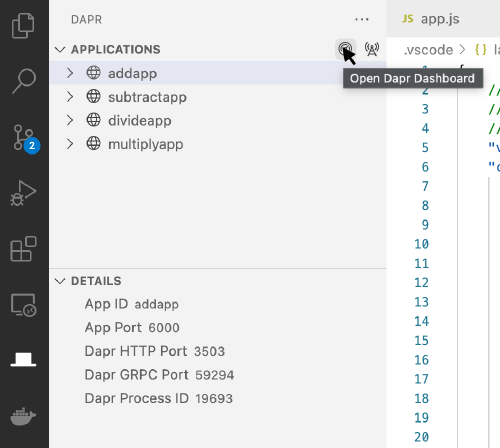
Task: Select the subtractapp application
Action: pos(218,97)
